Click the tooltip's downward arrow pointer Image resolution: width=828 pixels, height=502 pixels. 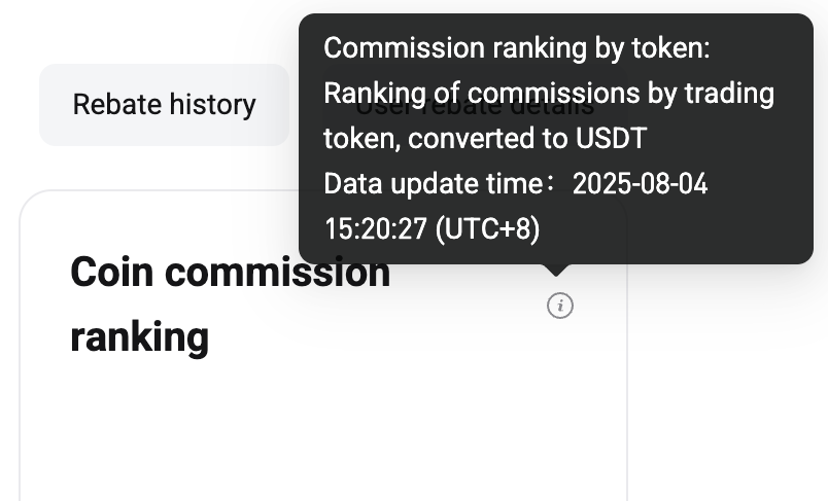[x=556, y=270]
